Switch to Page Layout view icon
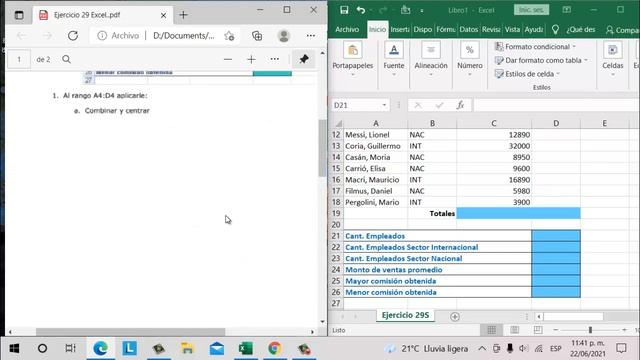 (514, 330)
